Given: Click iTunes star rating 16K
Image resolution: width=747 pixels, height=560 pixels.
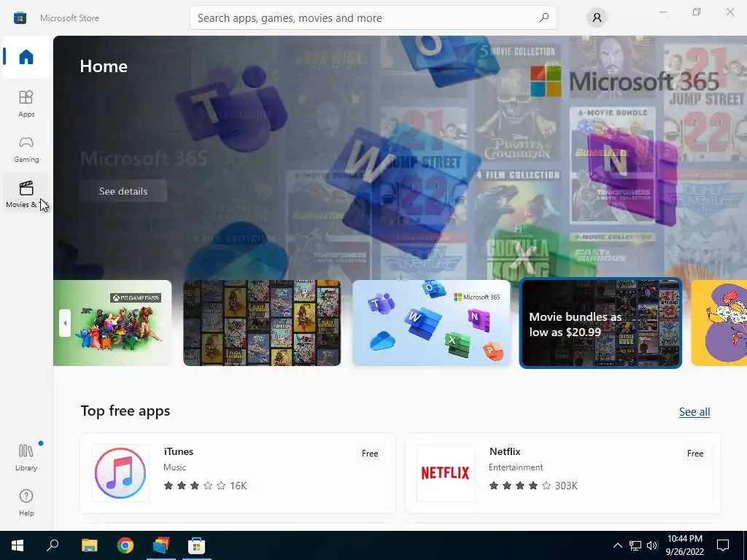Looking at the screenshot, I should 205,486.
